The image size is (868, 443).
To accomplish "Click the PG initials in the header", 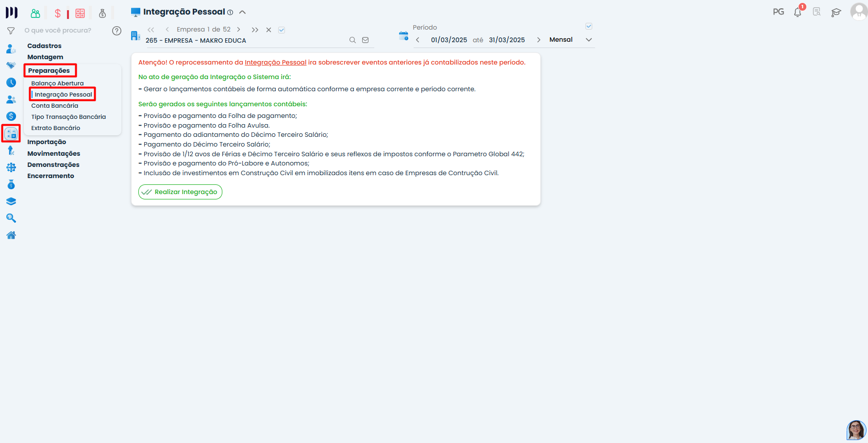I will coord(779,12).
